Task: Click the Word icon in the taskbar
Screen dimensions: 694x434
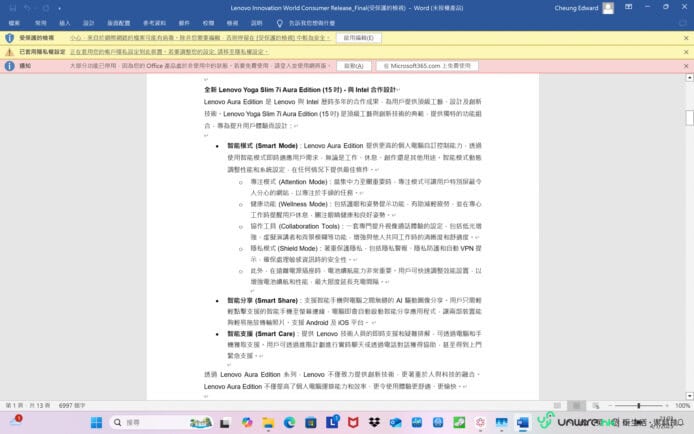Action: (523, 423)
